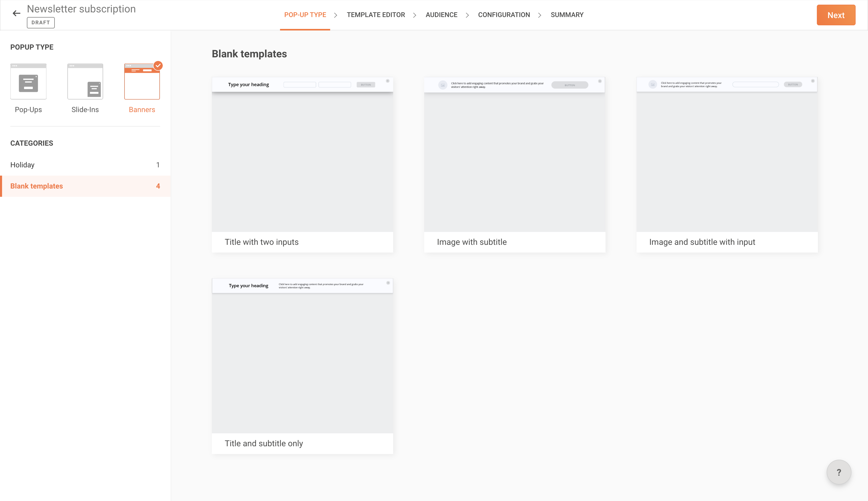This screenshot has width=868, height=501.
Task: Select the Pop-Ups type icon
Action: click(28, 82)
